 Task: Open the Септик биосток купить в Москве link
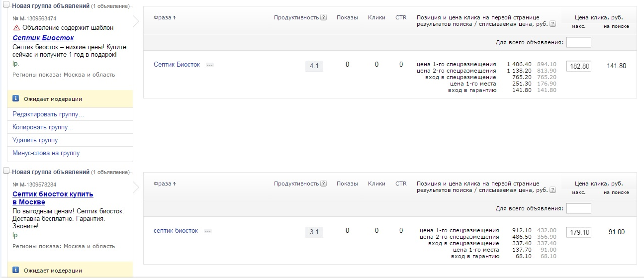(53, 198)
